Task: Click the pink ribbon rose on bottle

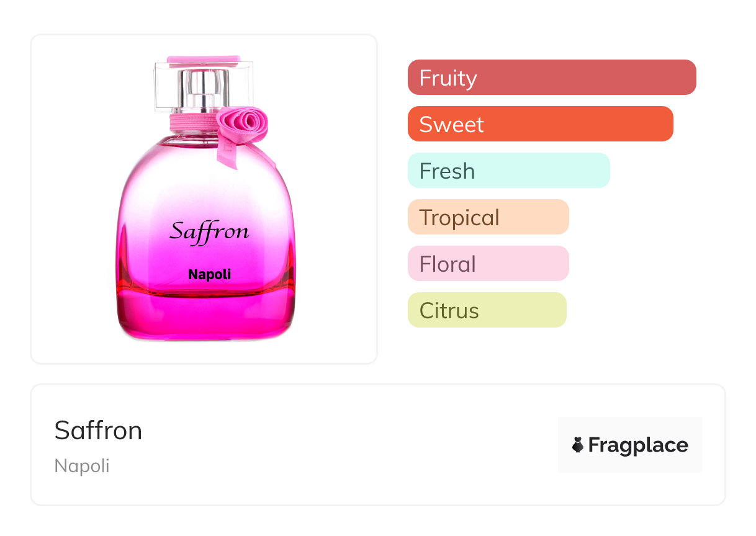Action: coord(239,123)
